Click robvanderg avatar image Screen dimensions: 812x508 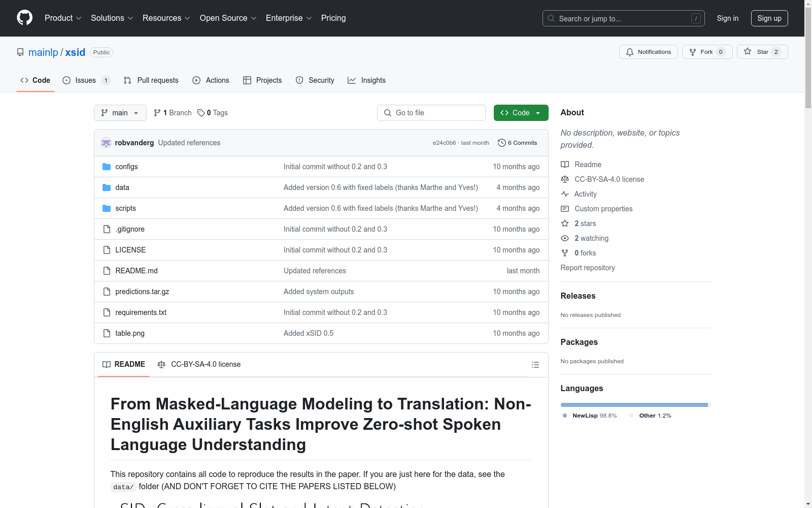106,143
